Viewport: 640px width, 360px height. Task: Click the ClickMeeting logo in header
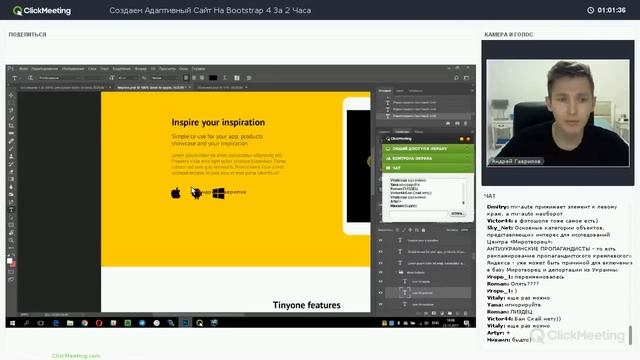tap(42, 10)
